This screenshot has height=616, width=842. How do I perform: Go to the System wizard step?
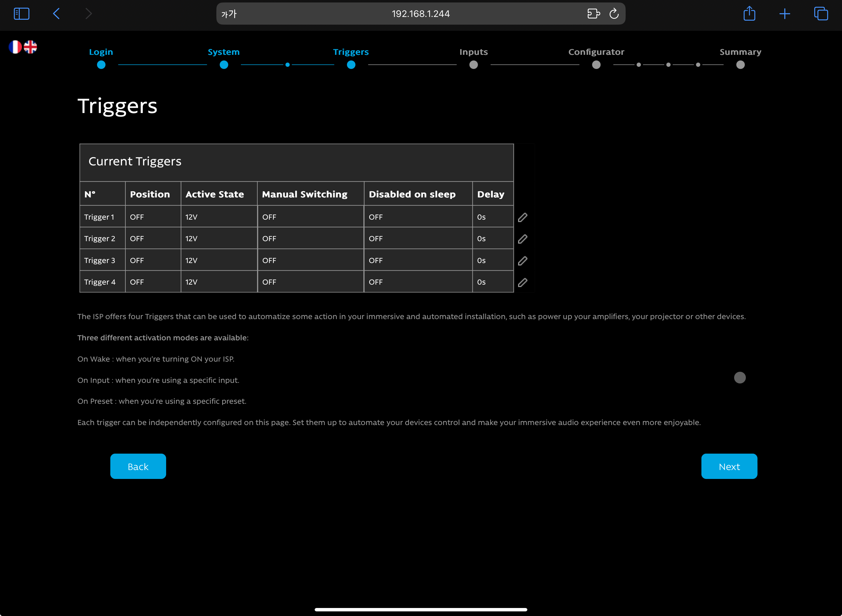pos(223,52)
